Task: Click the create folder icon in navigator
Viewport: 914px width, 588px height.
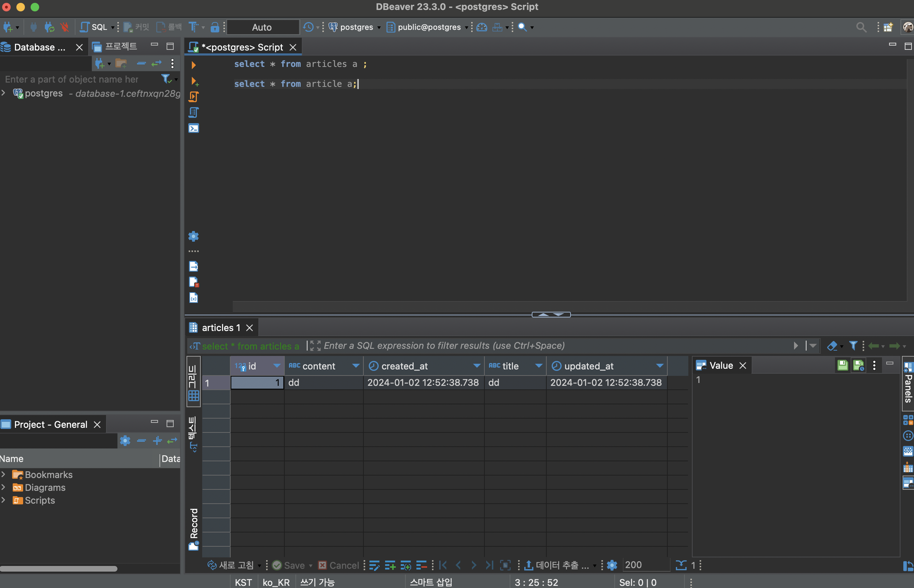Action: click(x=121, y=63)
